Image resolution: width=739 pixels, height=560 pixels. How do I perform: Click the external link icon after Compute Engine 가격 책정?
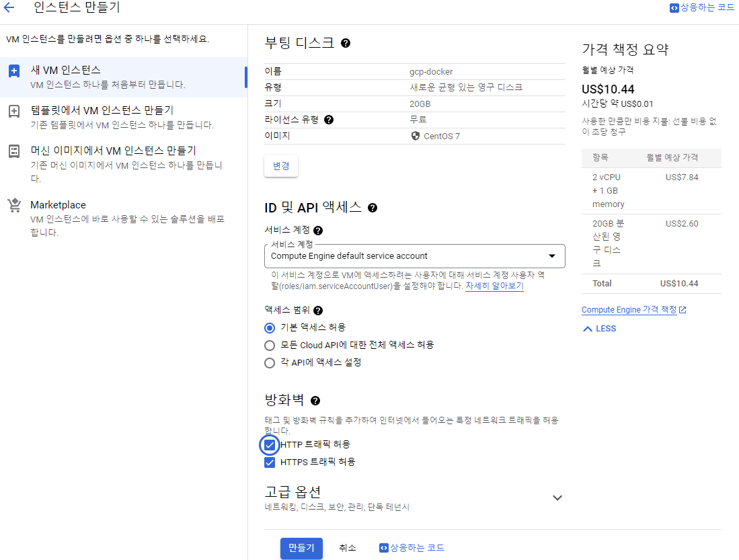[x=683, y=310]
